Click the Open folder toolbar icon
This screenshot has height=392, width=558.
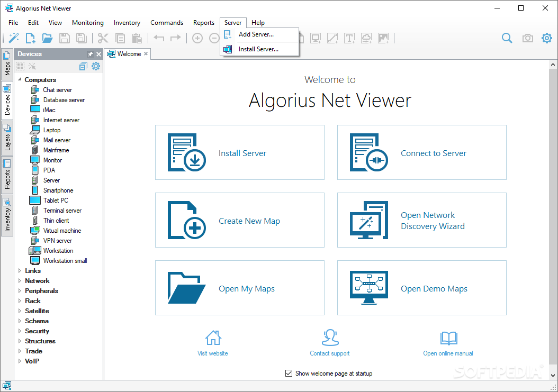click(47, 38)
